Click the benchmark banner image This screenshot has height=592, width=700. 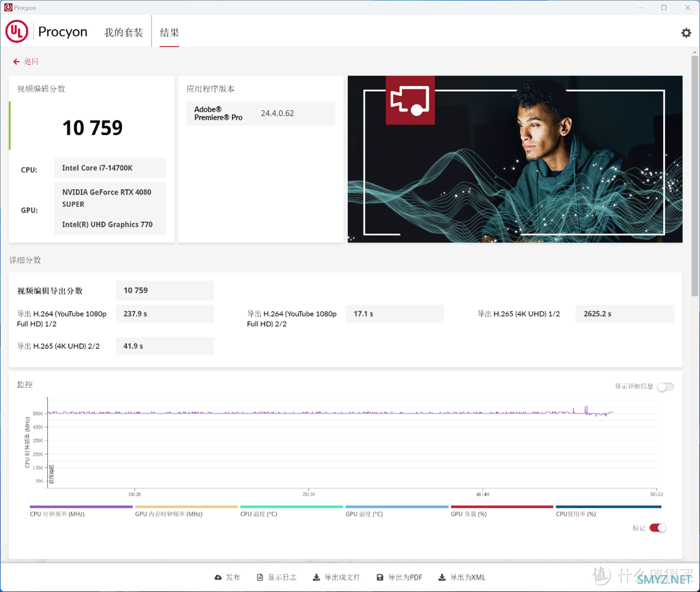[x=515, y=159]
